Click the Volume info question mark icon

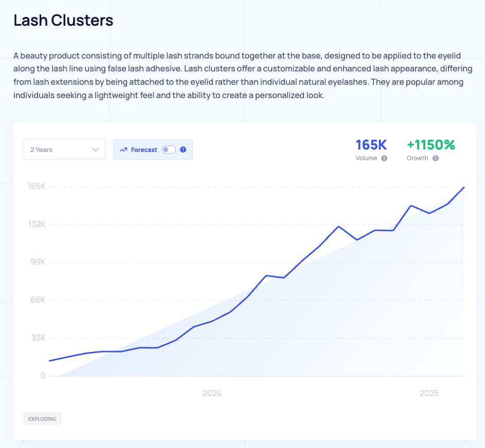(384, 158)
